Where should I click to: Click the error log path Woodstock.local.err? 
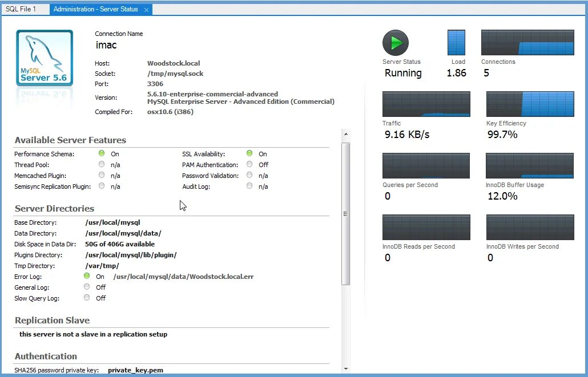[x=183, y=277]
